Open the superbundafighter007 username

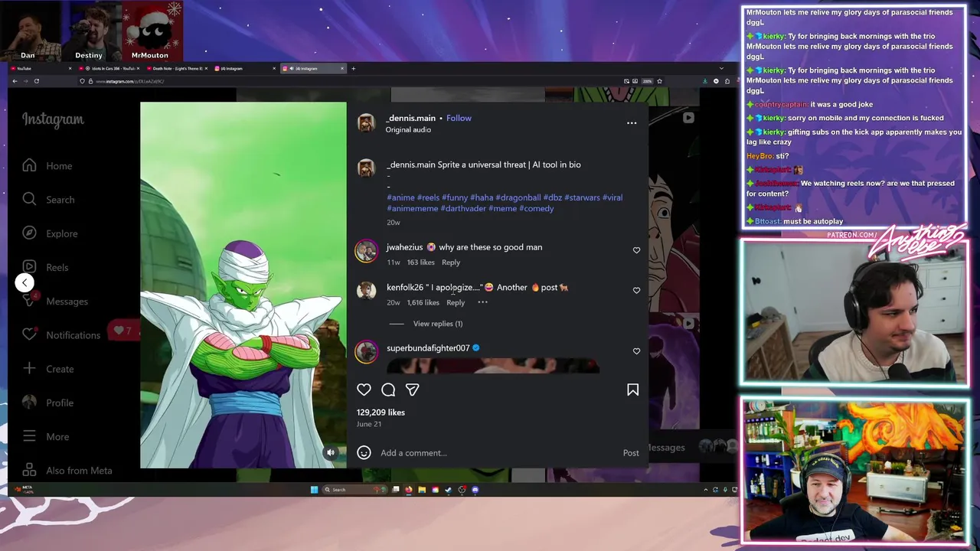tap(428, 348)
